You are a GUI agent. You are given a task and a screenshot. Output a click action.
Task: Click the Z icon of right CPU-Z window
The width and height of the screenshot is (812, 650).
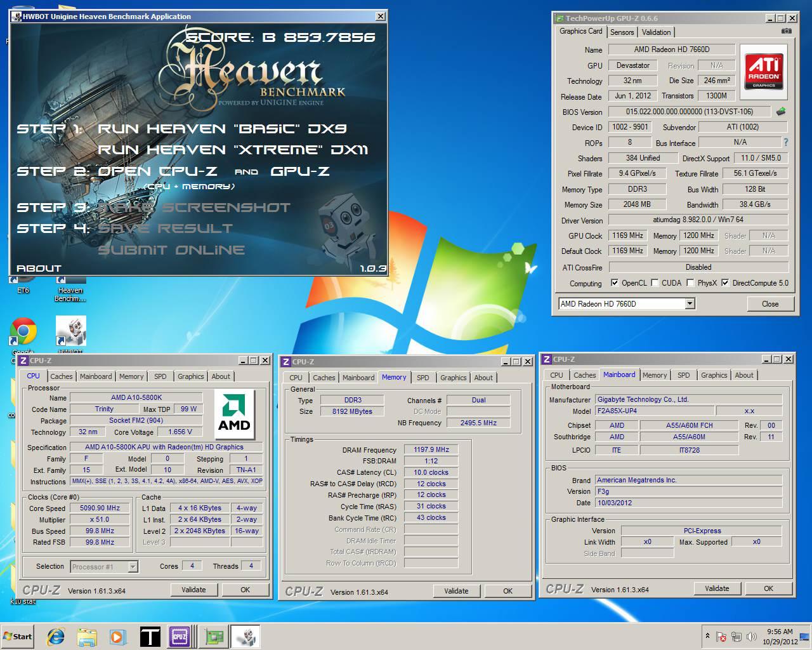click(x=547, y=359)
